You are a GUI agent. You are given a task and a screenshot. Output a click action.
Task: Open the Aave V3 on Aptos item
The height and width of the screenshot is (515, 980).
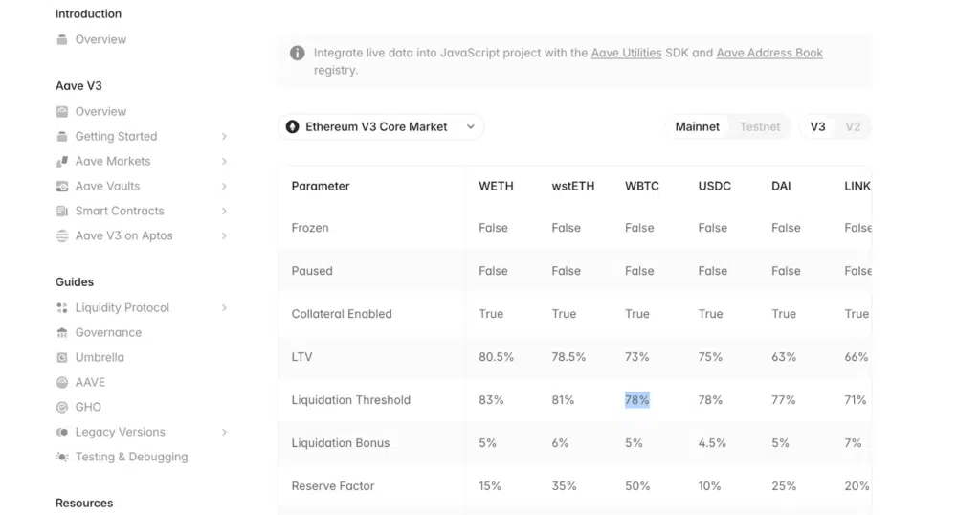(x=142, y=235)
